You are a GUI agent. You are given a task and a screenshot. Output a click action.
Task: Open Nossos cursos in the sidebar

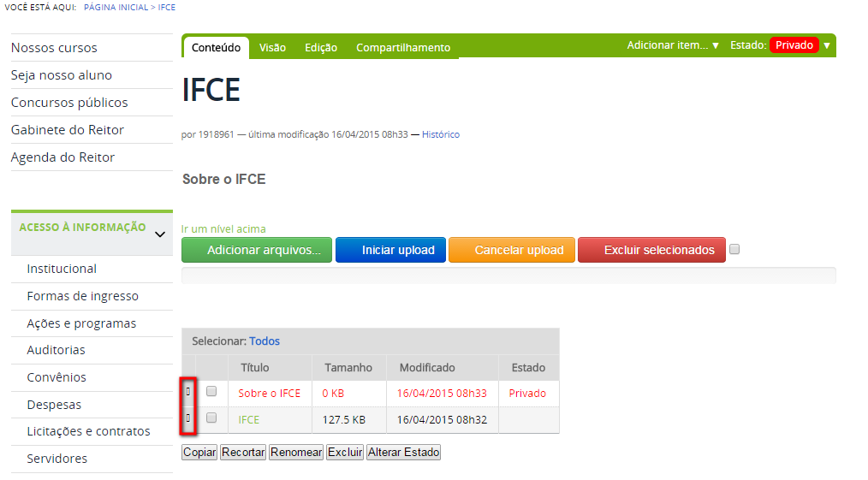(54, 48)
